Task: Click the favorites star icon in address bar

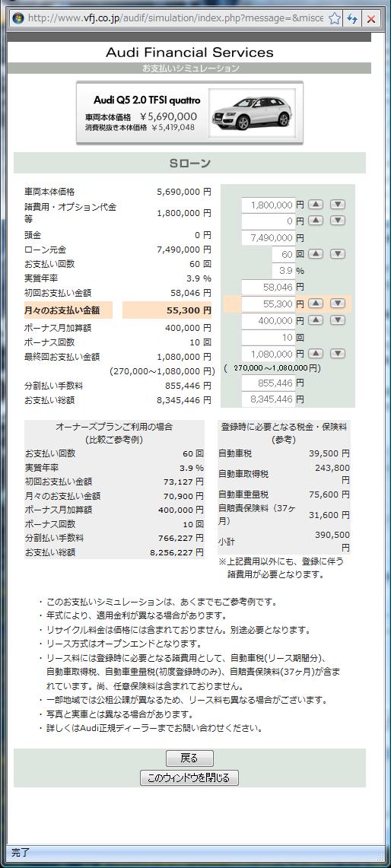Action: [335, 18]
